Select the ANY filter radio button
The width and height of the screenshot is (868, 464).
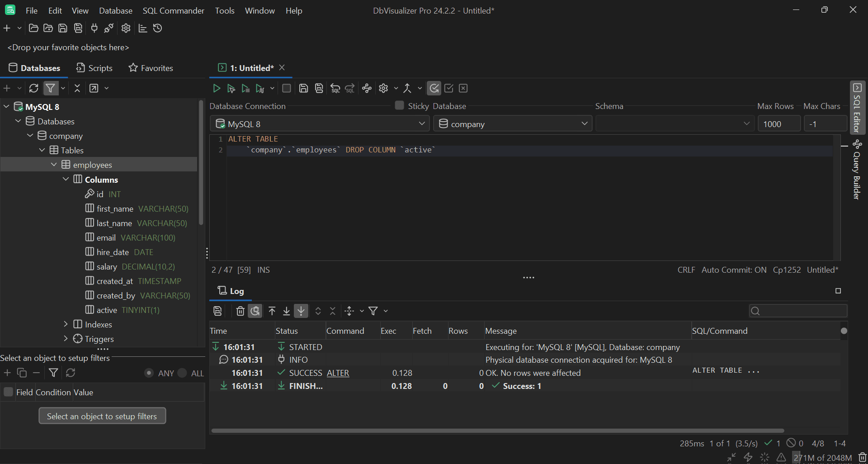(149, 373)
